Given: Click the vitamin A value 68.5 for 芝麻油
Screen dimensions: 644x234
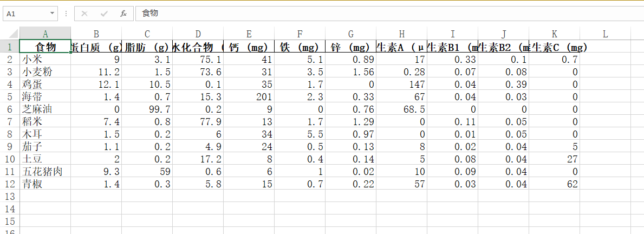Looking at the screenshot, I should coord(402,109).
